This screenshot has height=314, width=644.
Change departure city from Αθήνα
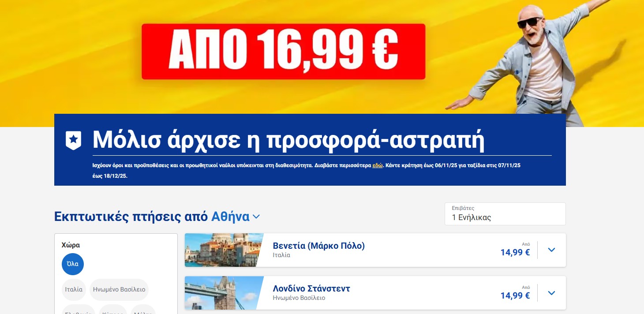(230, 217)
